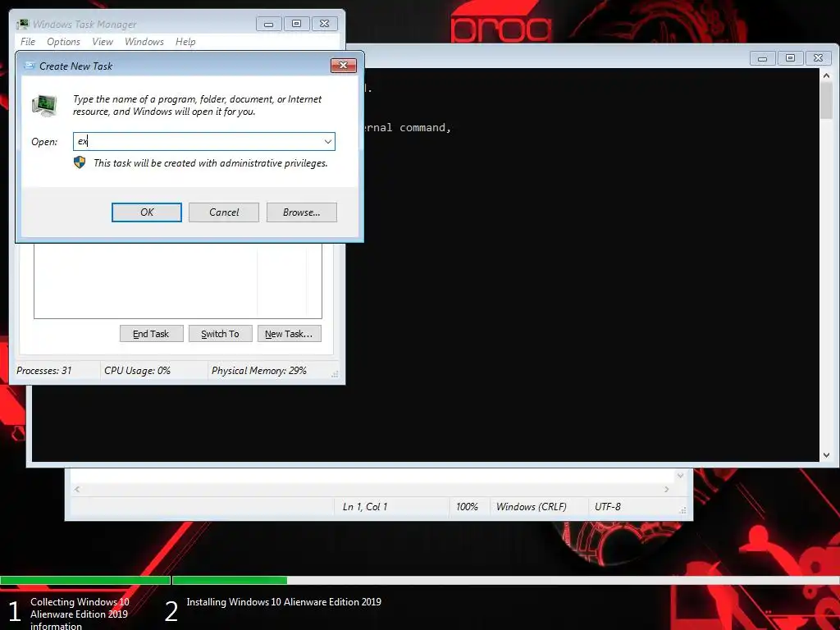Click Switch To in Task Manager
840x630 pixels.
point(220,334)
